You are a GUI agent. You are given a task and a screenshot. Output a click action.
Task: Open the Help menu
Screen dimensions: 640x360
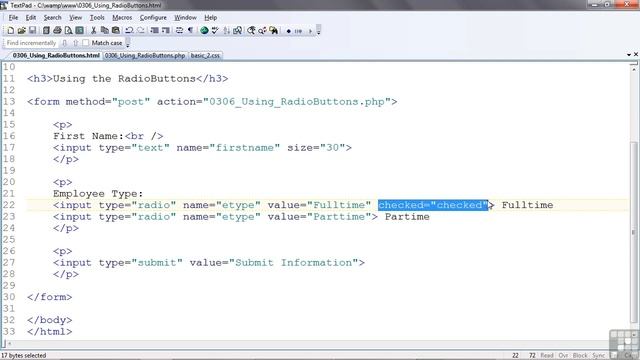coord(210,18)
